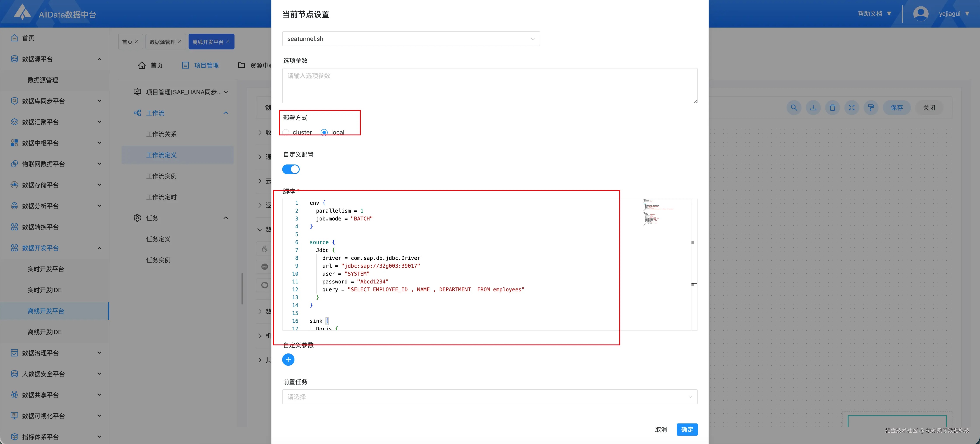The image size is (980, 444).
Task: Switch to the 数据源管理 tab
Action: pos(163,42)
